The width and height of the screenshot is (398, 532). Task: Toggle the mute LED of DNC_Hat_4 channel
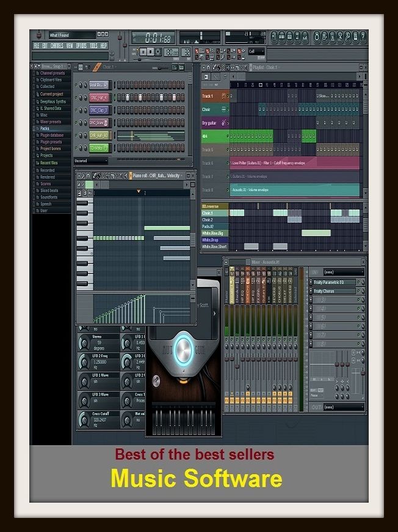[76, 98]
